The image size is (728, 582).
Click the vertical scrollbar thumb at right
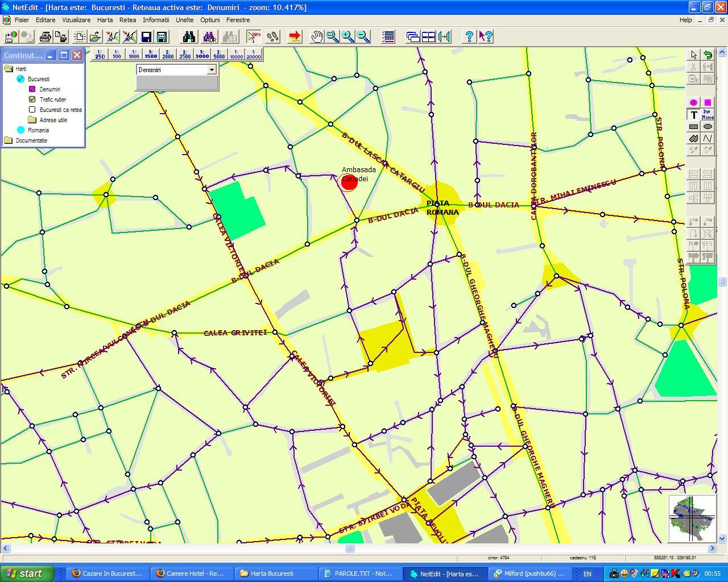pos(722,281)
